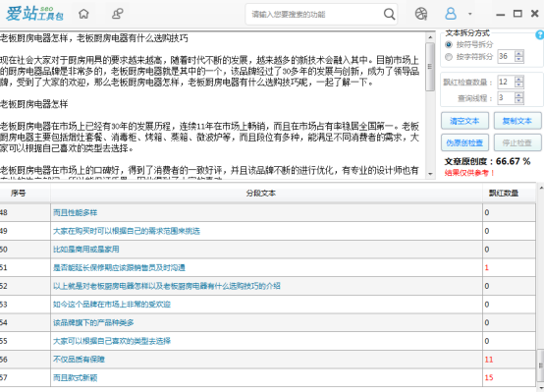Increase 飘红检查数量 value
Image resolution: width=544 pixels, height=392 pixels.
coord(519,80)
